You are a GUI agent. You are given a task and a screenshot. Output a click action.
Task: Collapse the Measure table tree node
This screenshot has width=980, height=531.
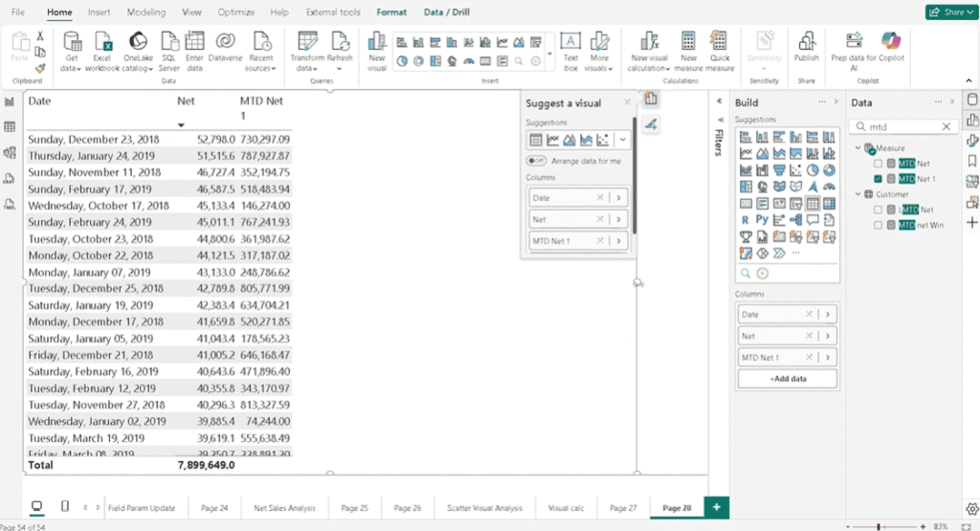click(858, 148)
